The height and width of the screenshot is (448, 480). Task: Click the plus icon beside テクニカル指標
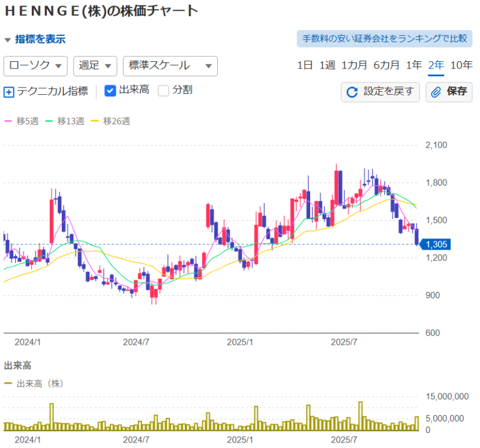pyautogui.click(x=9, y=92)
